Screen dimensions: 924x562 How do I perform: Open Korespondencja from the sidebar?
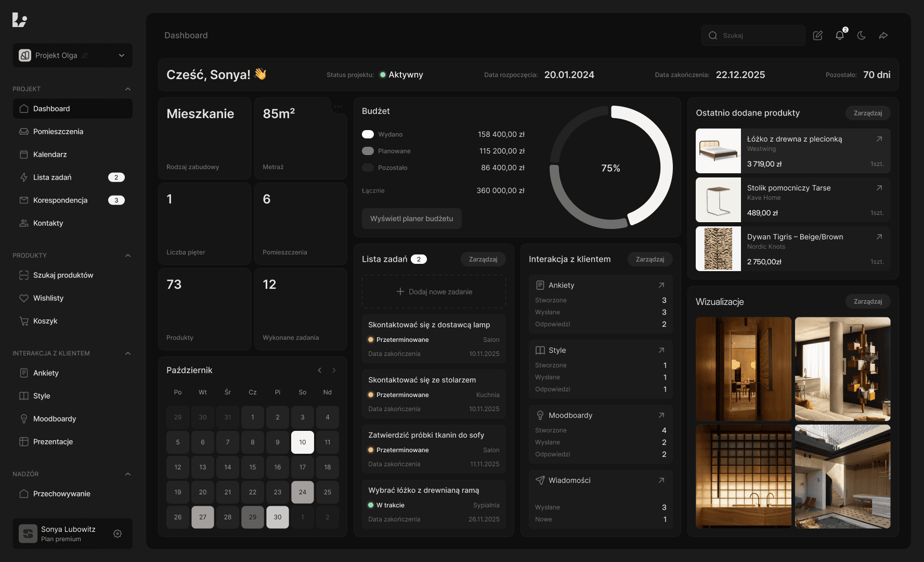point(60,200)
